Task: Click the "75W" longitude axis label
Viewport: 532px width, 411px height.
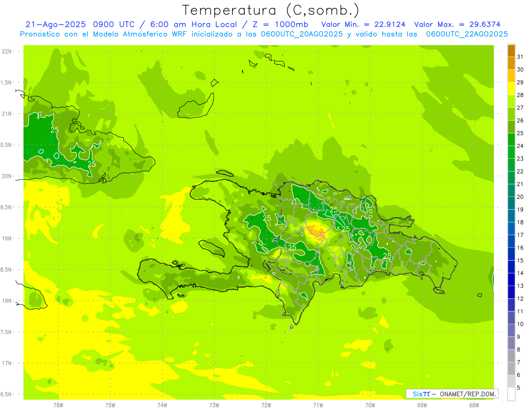Action: tap(110, 405)
